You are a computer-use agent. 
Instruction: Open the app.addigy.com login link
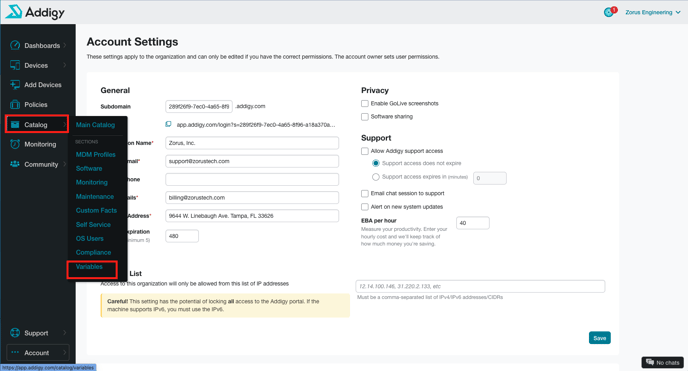256,125
